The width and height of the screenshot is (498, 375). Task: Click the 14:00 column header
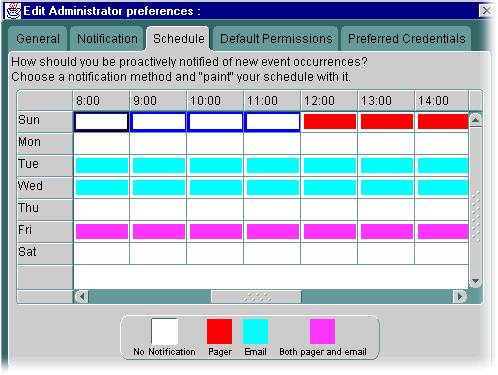pyautogui.click(x=442, y=101)
